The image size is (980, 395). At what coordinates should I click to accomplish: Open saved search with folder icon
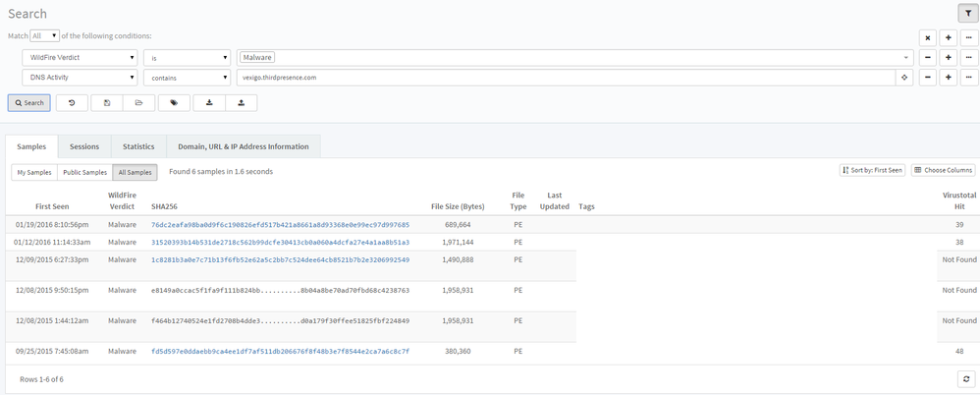point(139,102)
